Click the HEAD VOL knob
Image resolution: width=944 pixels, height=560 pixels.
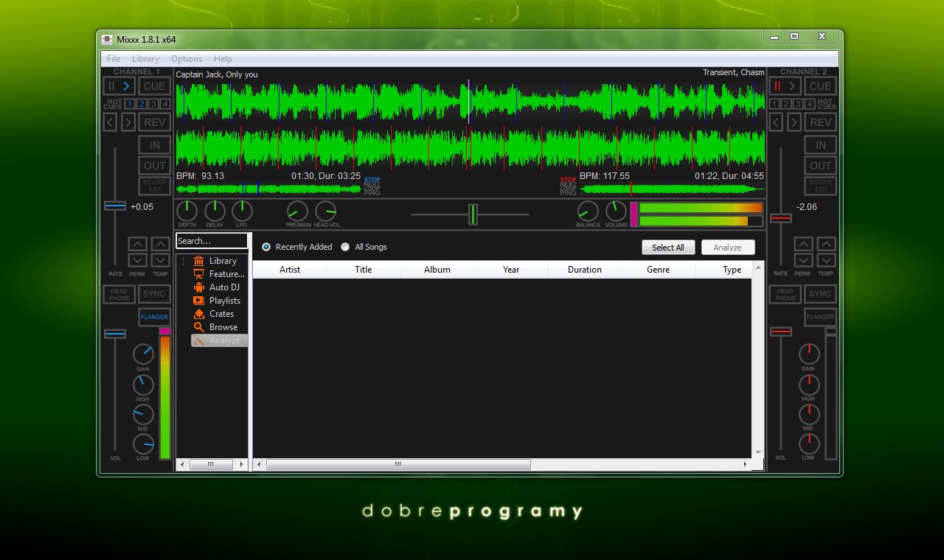(325, 211)
